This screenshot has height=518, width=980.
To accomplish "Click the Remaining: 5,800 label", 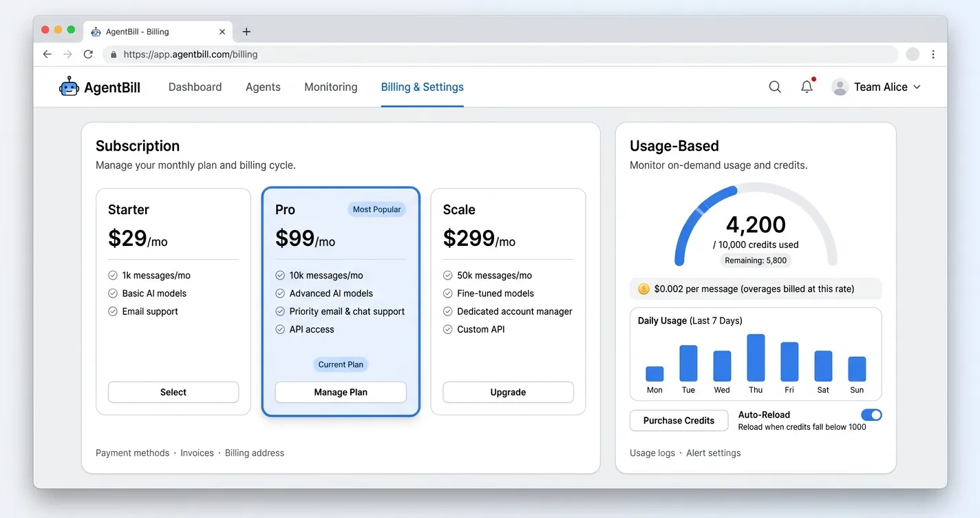I will point(756,260).
